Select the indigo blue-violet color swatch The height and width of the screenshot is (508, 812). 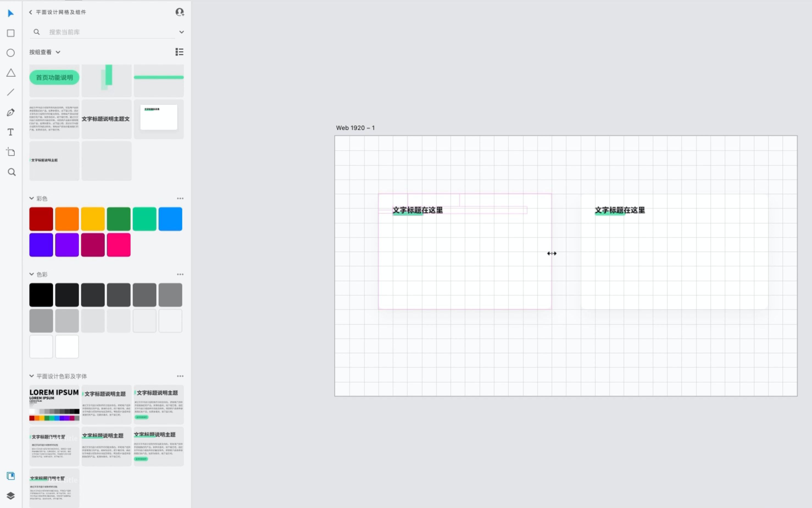tap(41, 245)
